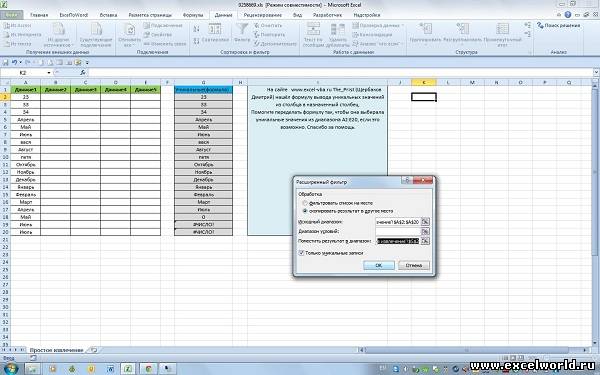Image resolution: width=600 pixels, height=375 pixels.
Task: Expand the quick access toolbar customize arrow
Action: tap(87, 62)
